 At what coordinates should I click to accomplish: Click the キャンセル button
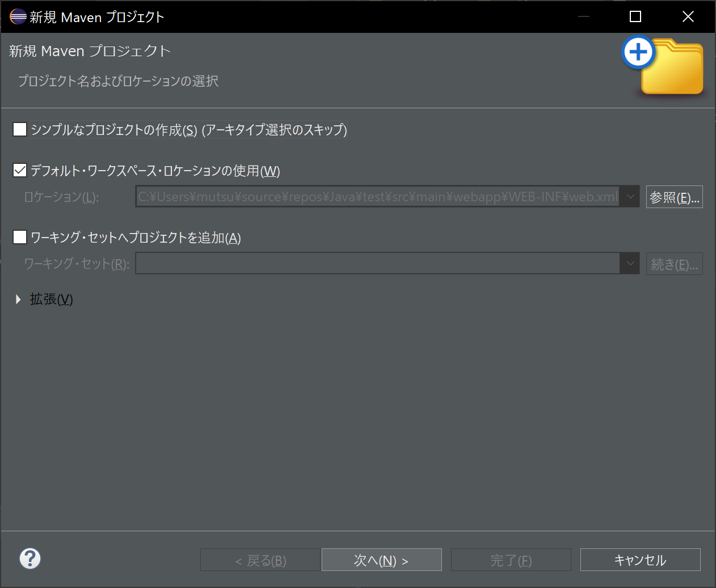click(x=641, y=560)
